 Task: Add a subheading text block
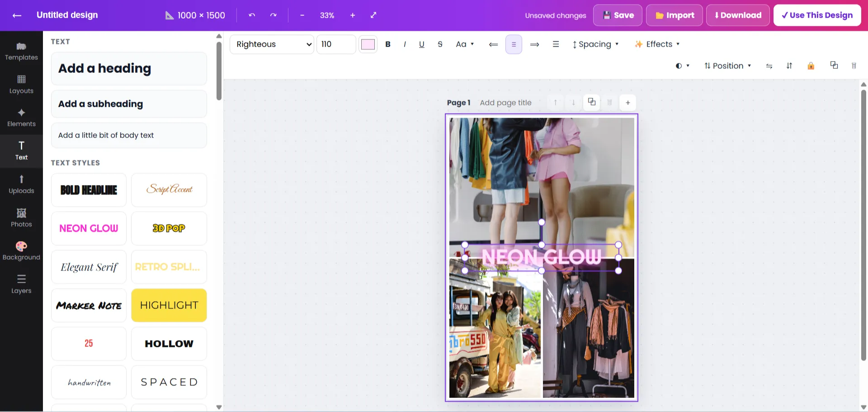coord(129,104)
